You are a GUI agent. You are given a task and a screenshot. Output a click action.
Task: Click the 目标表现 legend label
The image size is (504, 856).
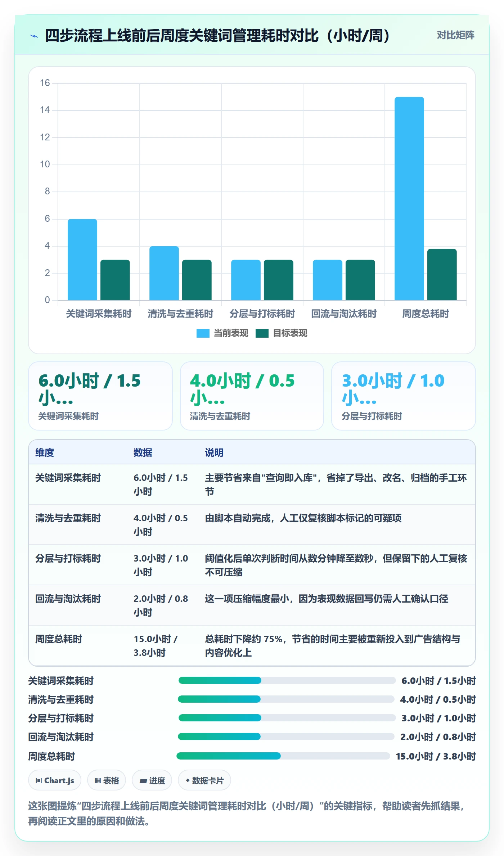(290, 333)
